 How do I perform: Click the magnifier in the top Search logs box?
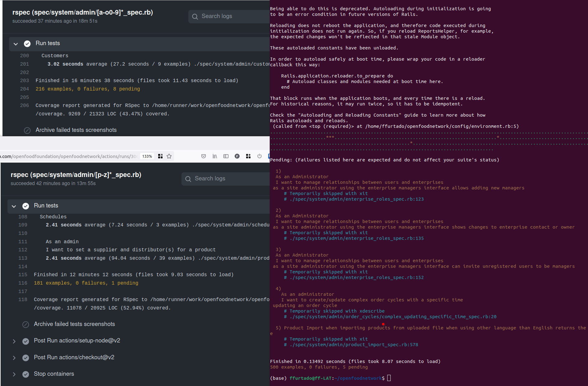click(x=195, y=16)
